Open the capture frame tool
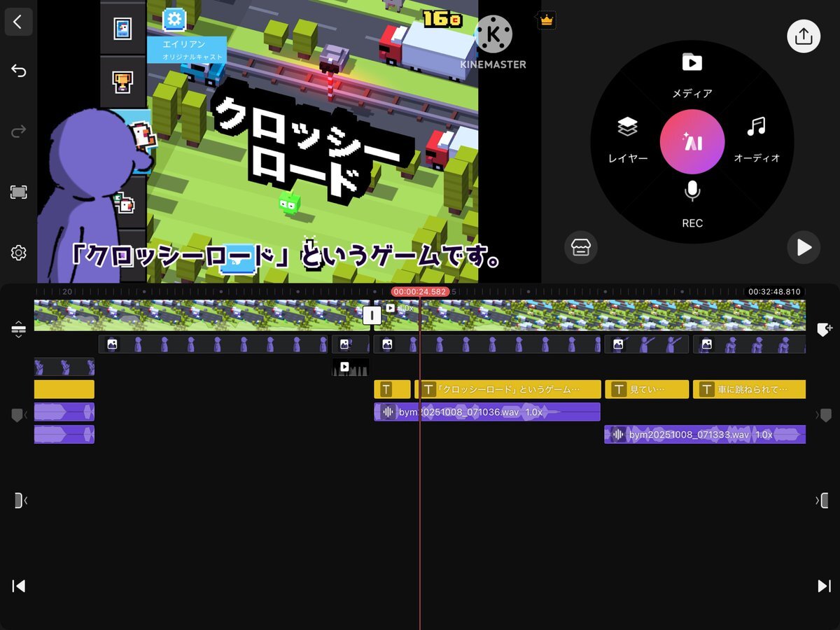Screen dimensions: 840x630 click(x=18, y=192)
